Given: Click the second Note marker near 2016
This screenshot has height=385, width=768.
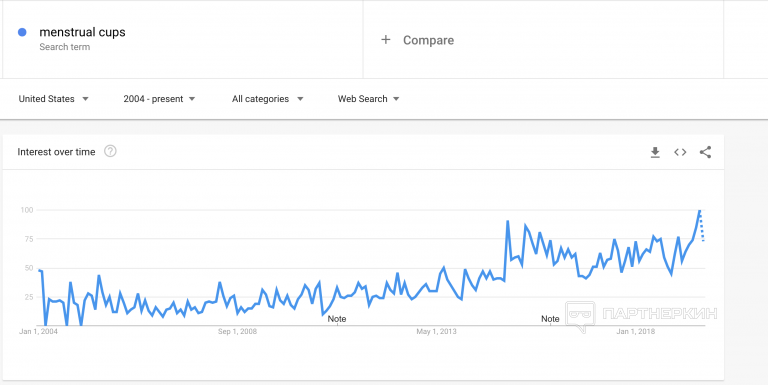Looking at the screenshot, I should (550, 319).
